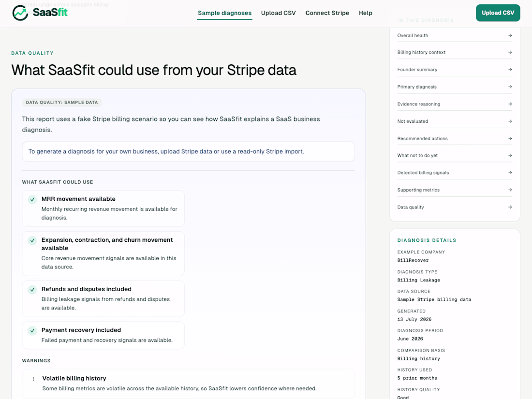Select the BillRecover company name
Image resolution: width=532 pixels, height=399 pixels.
pos(413,260)
